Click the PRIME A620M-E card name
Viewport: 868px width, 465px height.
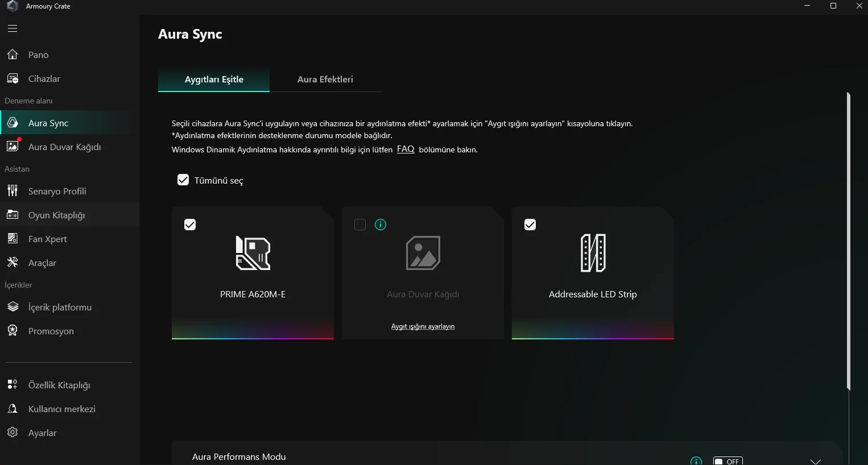click(x=253, y=294)
